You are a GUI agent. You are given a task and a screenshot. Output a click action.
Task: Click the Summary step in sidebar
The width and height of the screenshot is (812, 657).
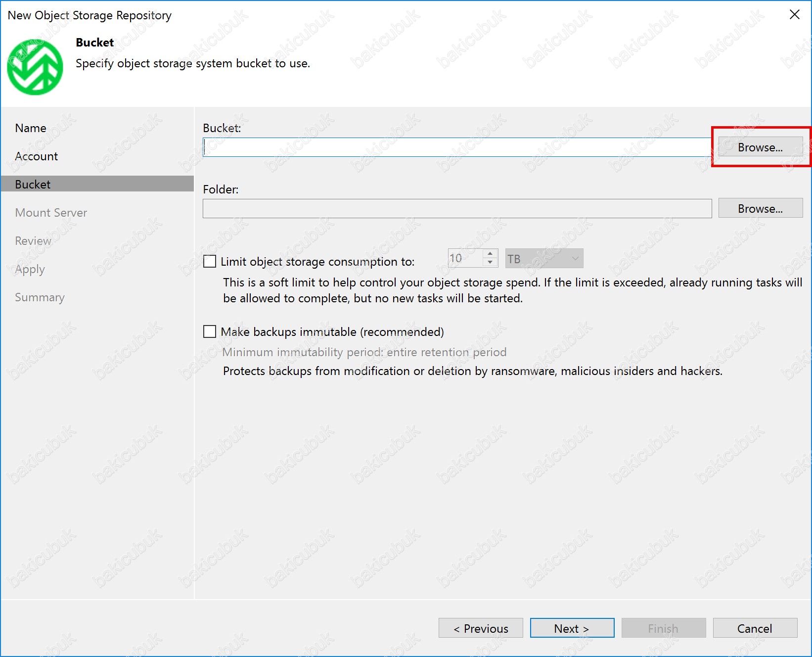pos(40,297)
